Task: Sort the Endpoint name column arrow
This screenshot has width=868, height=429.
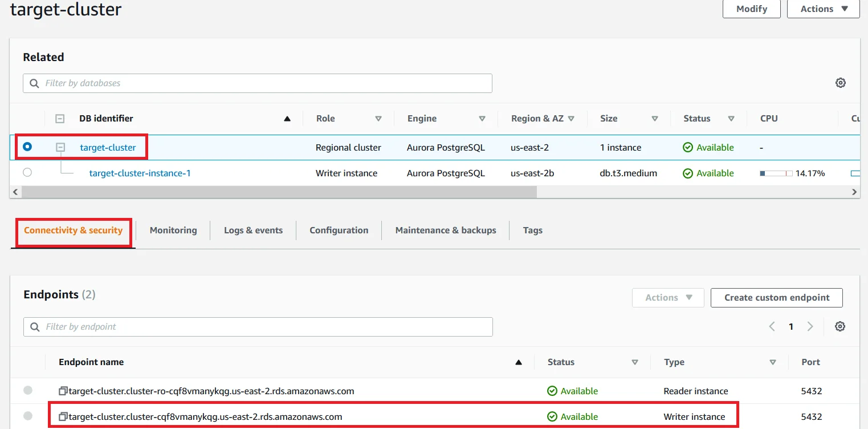Action: 519,362
